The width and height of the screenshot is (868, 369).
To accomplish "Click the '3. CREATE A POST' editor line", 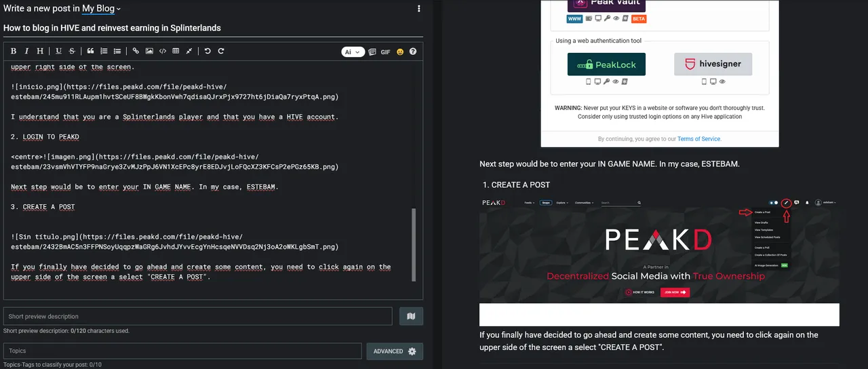I will click(43, 207).
